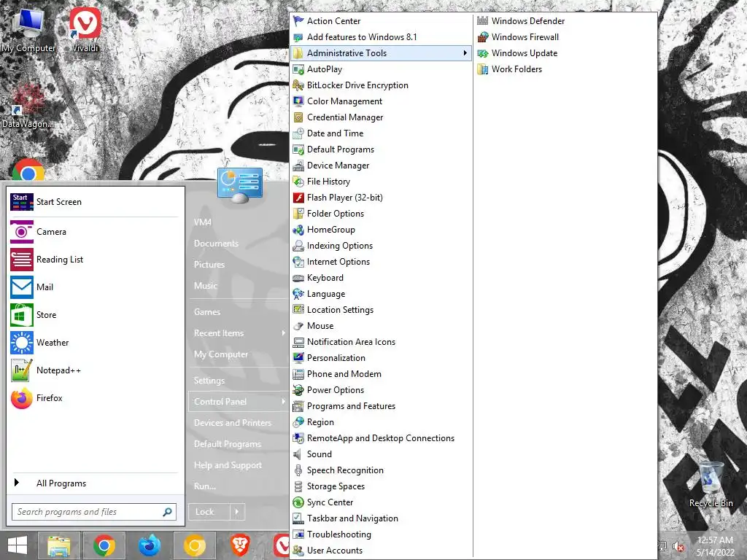Click the Work Folders icon
The image size is (747, 560).
click(x=483, y=69)
